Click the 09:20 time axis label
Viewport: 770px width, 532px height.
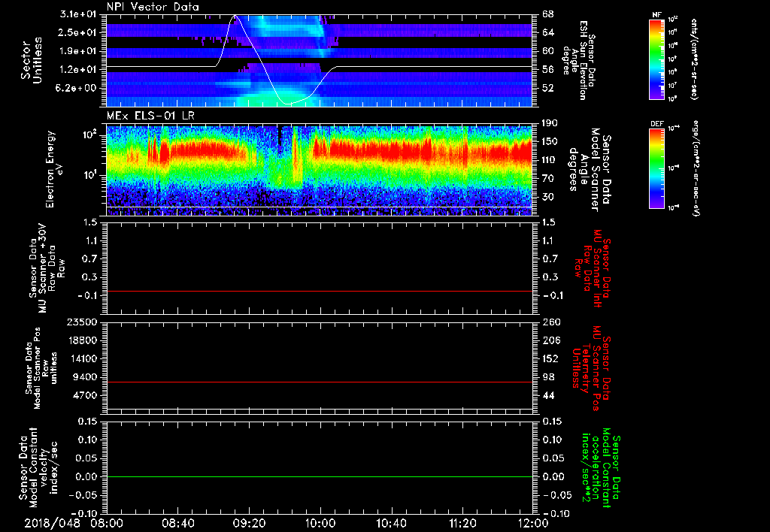(250, 522)
